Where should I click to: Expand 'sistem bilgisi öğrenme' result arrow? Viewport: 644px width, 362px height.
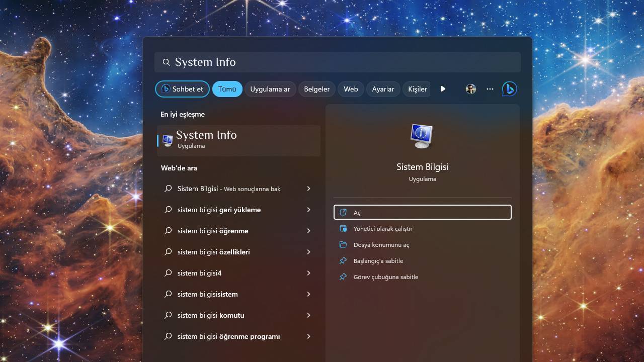[x=308, y=231]
